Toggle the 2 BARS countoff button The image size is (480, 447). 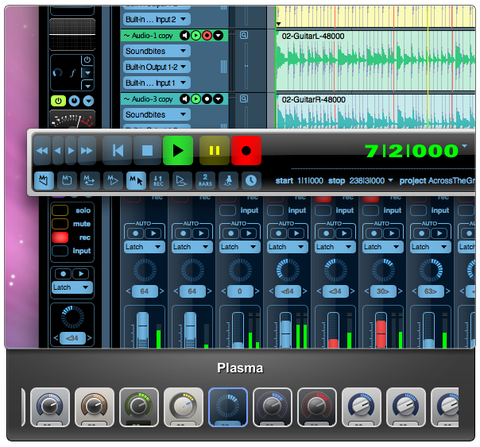click(205, 181)
